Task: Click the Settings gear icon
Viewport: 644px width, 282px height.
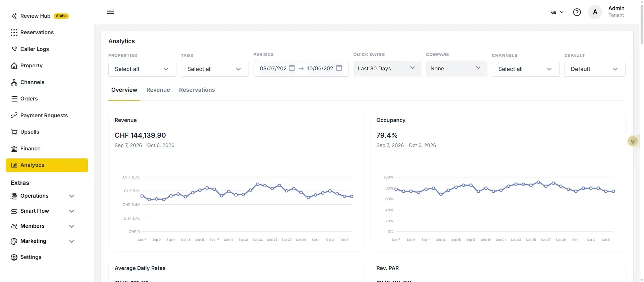Action: click(14, 257)
